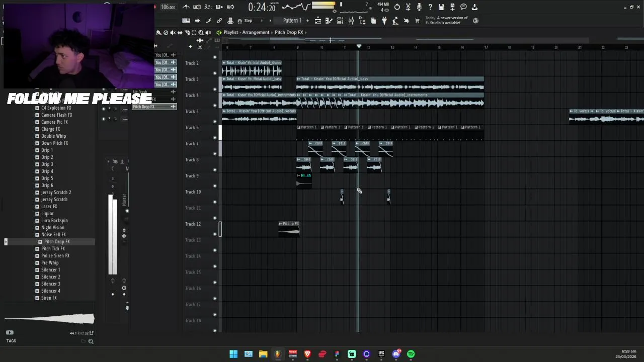
Task: Click the tempo 106.000 field
Action: pyautogui.click(x=168, y=7)
